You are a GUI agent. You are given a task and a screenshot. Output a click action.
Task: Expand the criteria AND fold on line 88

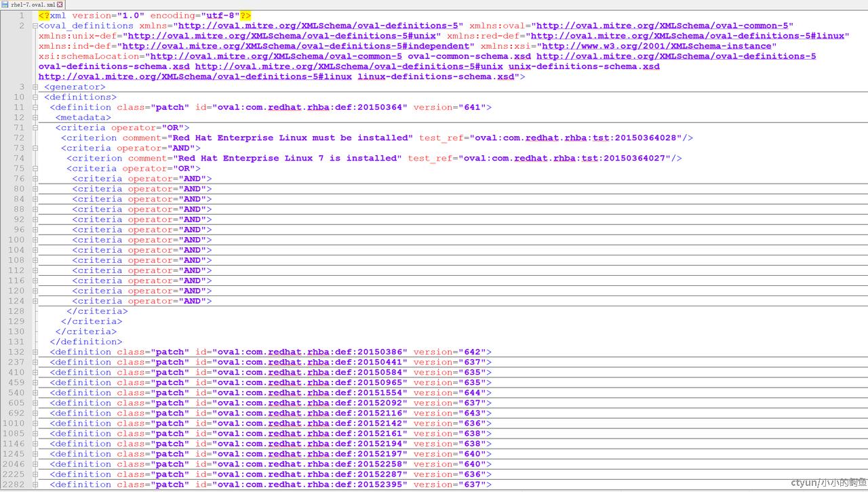click(x=35, y=209)
